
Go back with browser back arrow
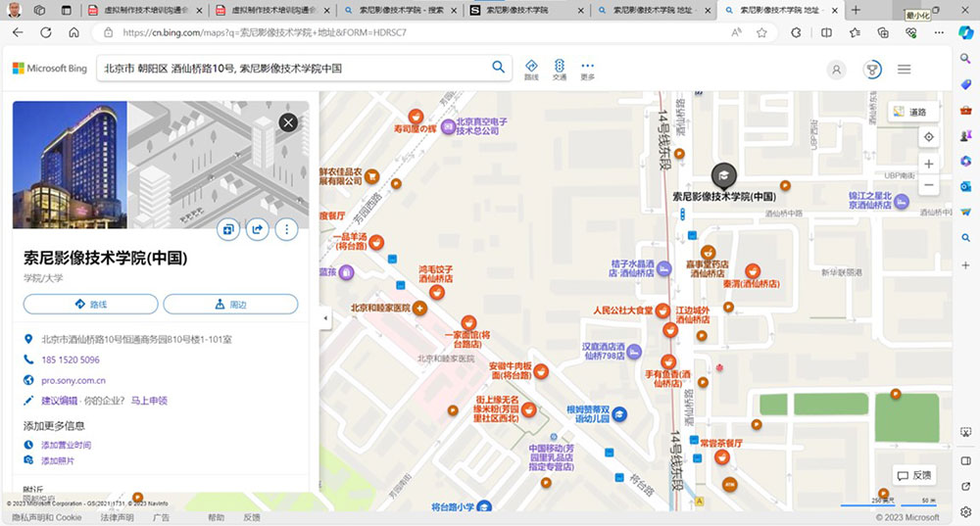pos(18,32)
